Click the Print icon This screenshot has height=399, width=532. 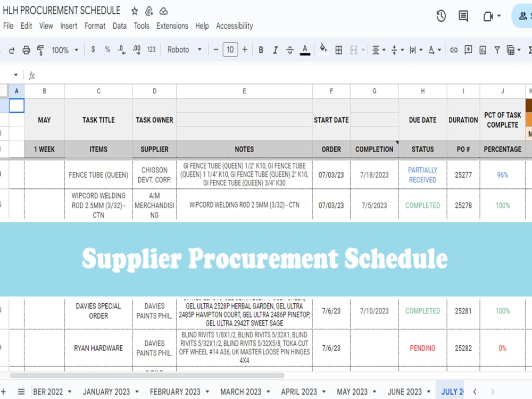tap(26, 49)
